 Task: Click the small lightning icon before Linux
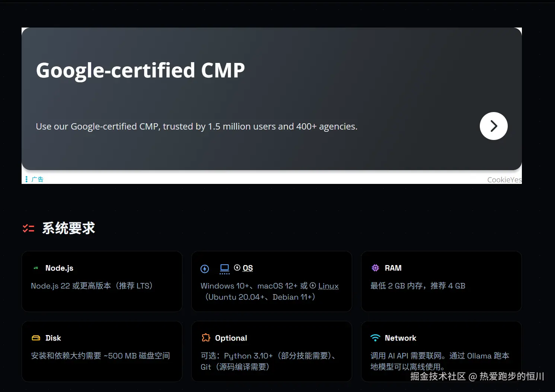(x=313, y=286)
